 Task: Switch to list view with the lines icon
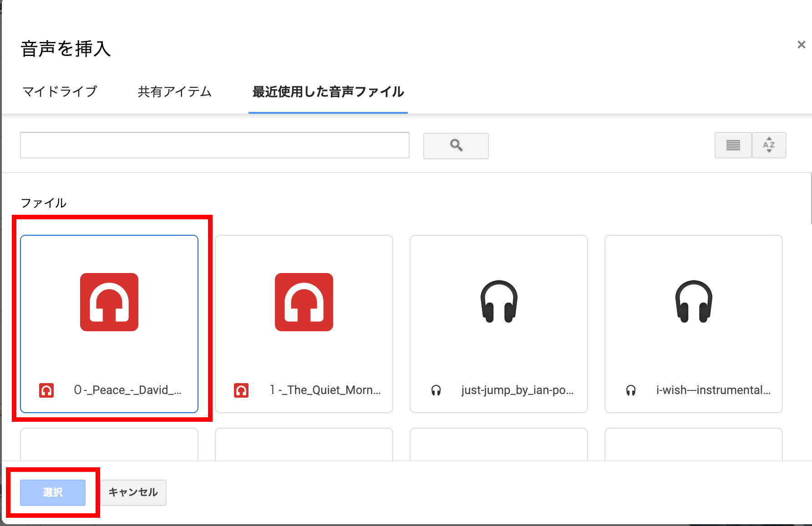(x=733, y=145)
